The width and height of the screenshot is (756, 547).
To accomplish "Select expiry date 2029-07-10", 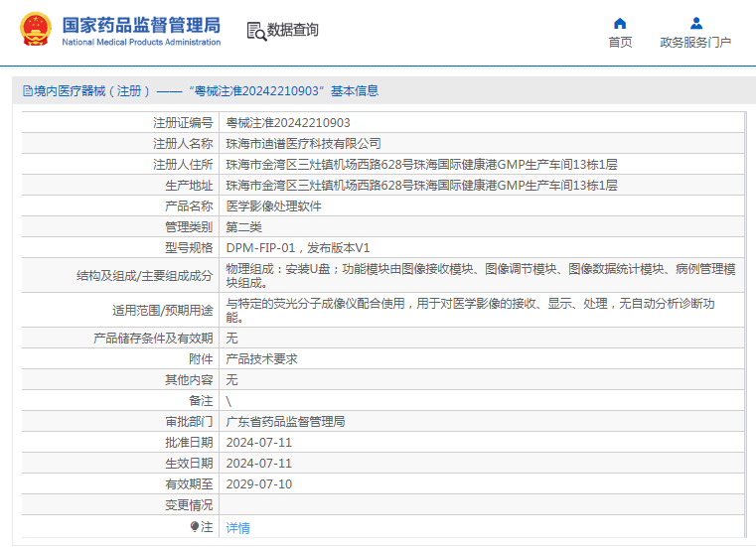I will 259,483.
